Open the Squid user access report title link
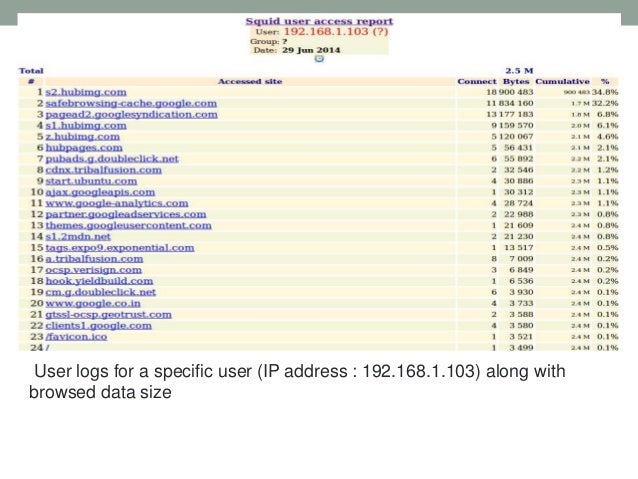Image resolution: width=638 pixels, height=479 pixels. point(319,21)
